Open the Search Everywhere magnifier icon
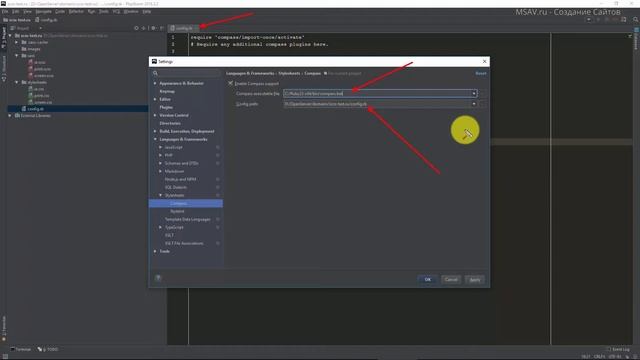 636,20
